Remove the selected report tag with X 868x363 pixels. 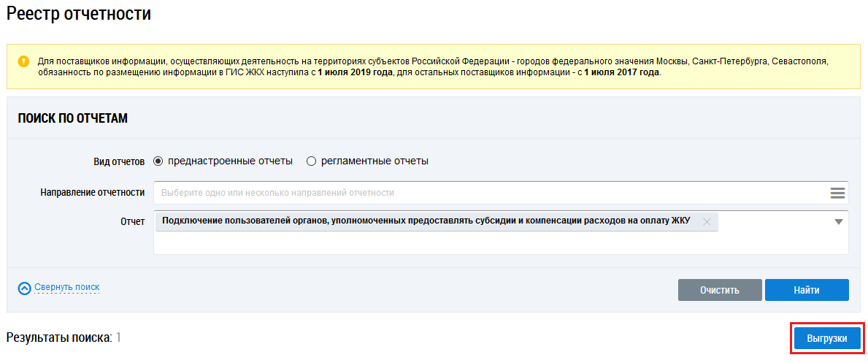[x=706, y=222]
